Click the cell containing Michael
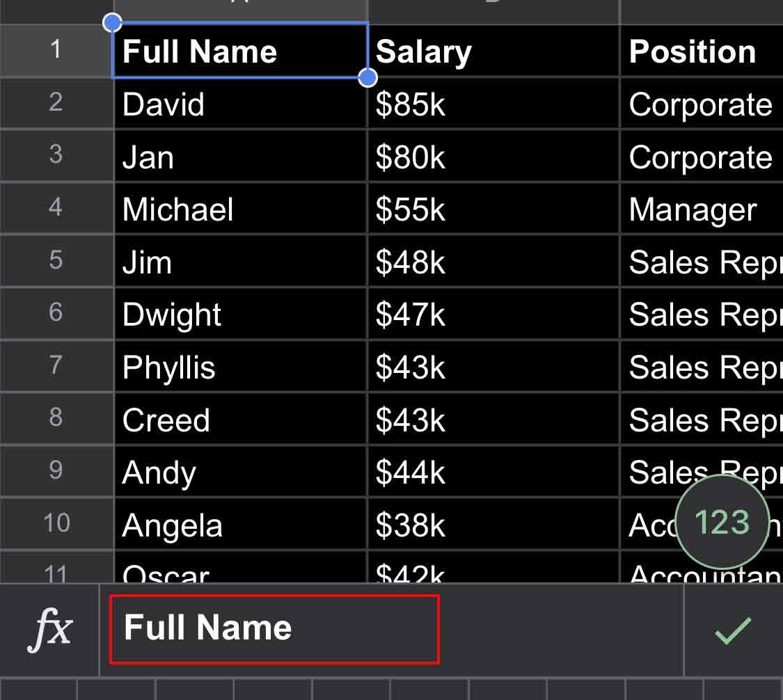 [240, 209]
